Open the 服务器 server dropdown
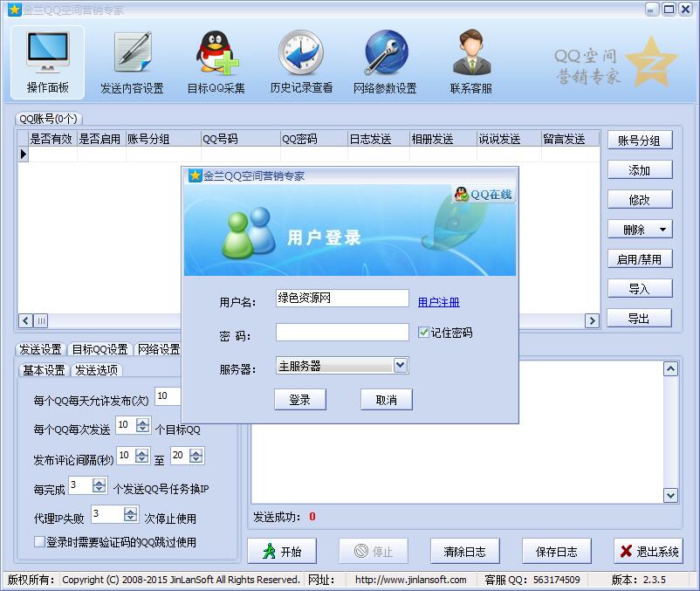Image resolution: width=700 pixels, height=591 pixels. (x=400, y=365)
